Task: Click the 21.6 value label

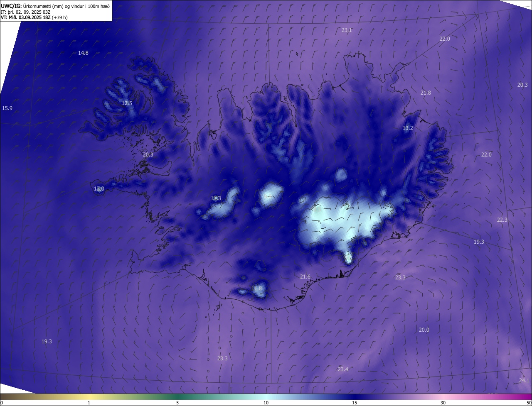Action: 305,276
